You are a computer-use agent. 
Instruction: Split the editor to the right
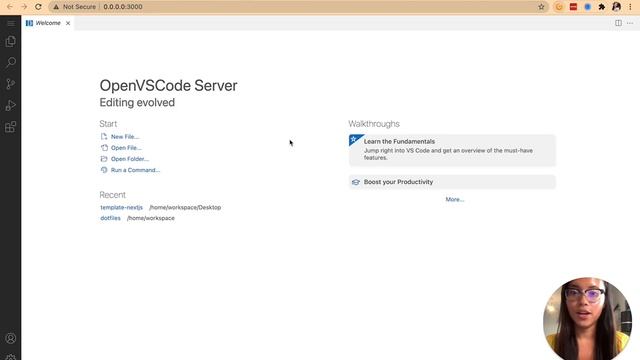[x=618, y=23]
